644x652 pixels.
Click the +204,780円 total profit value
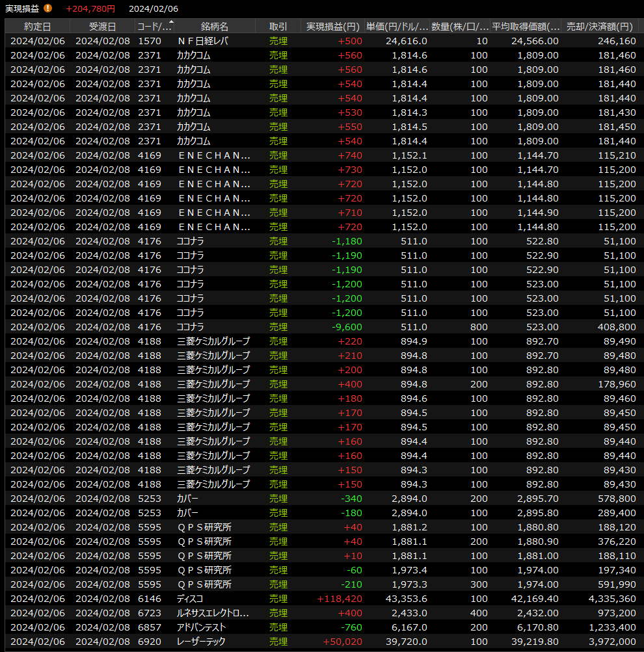click(90, 8)
